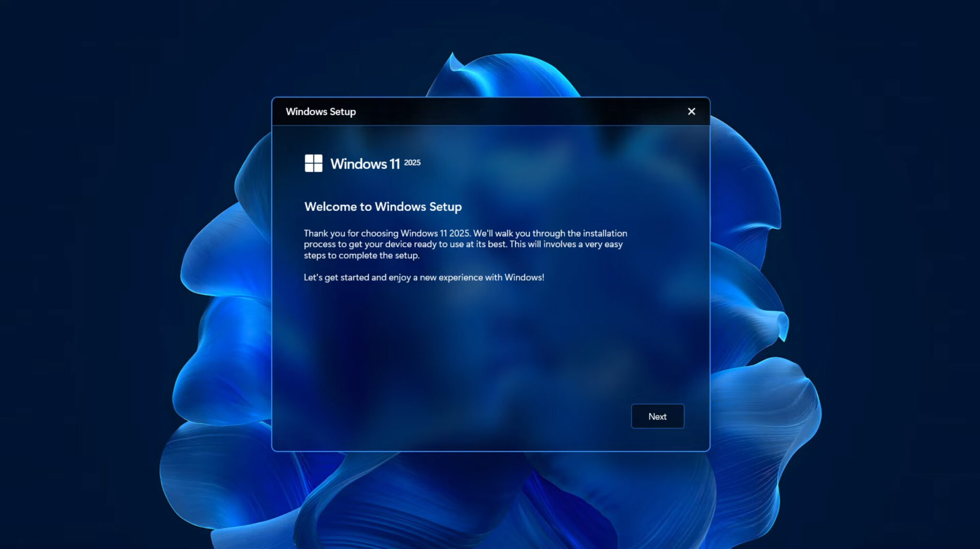Click Next to continue setup
Image resolution: width=980 pixels, height=549 pixels.
[x=657, y=416]
